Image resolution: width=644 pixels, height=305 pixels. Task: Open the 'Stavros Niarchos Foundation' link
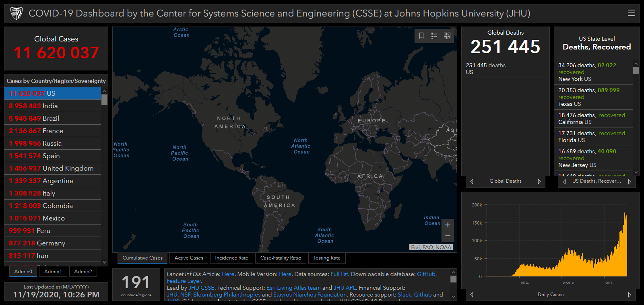(310, 295)
